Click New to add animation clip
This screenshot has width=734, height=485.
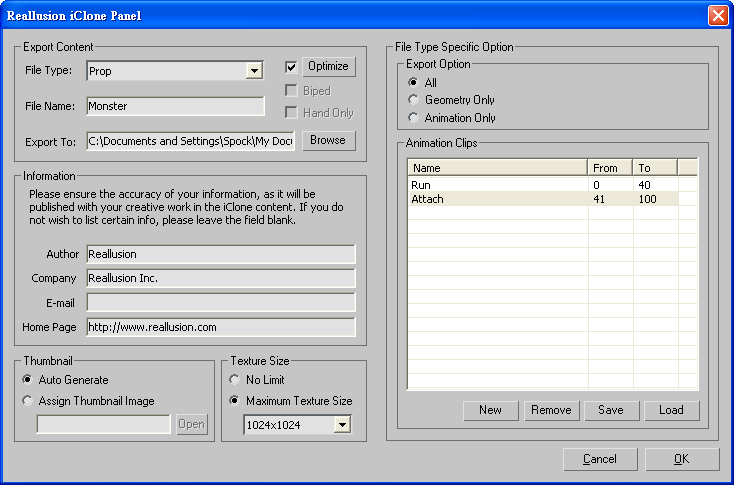coord(491,410)
